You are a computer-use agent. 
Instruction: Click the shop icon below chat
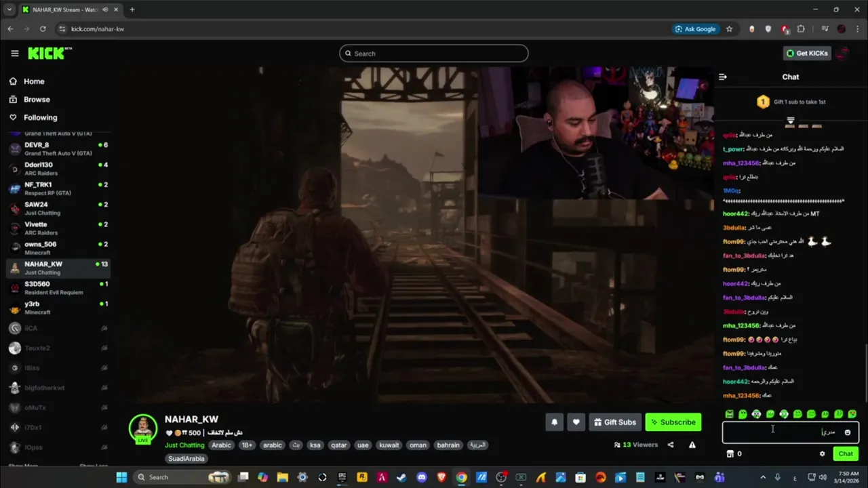pos(730,454)
